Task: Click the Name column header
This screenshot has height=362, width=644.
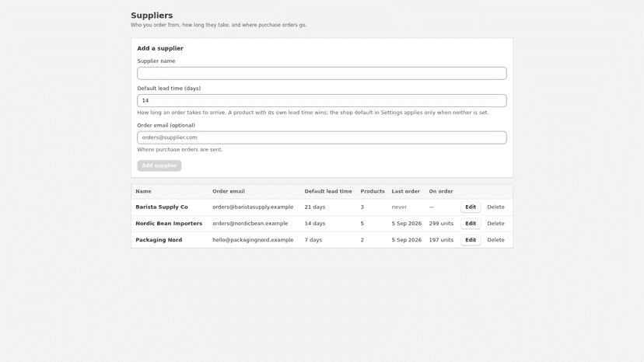Action: click(x=143, y=191)
